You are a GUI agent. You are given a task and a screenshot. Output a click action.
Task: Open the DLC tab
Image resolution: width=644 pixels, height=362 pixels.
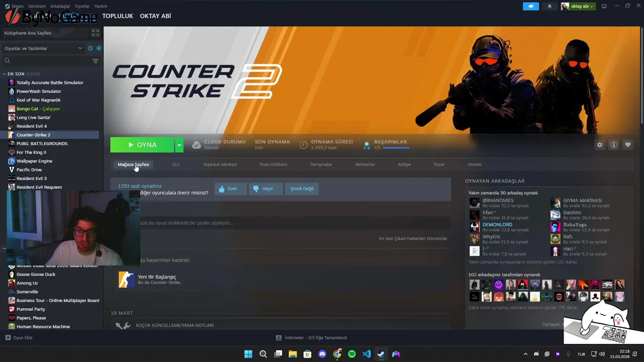(176, 164)
